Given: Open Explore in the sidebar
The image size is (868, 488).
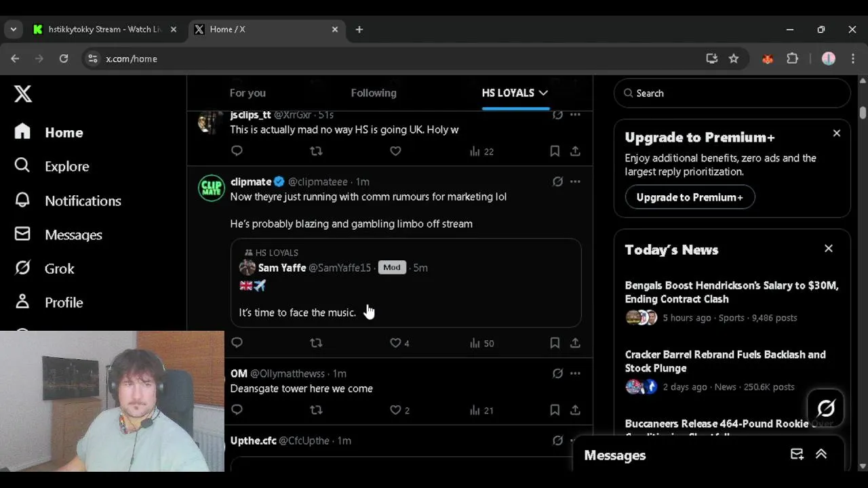Looking at the screenshot, I should [x=52, y=166].
